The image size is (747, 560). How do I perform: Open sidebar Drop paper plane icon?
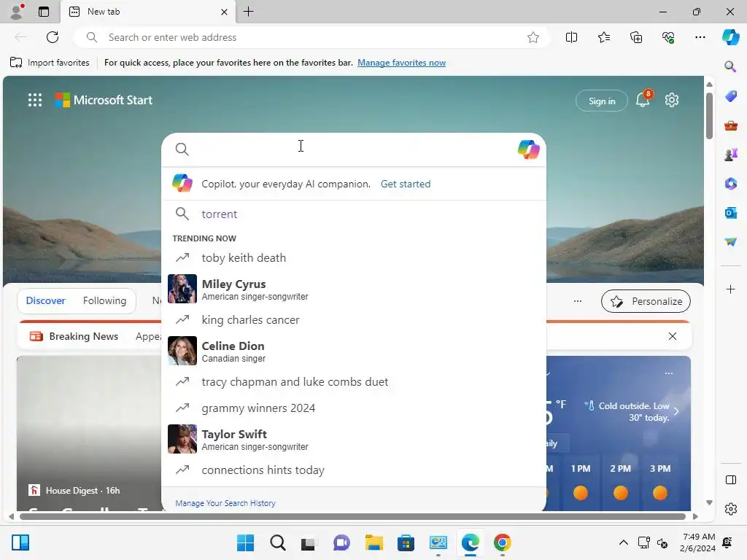[x=730, y=242]
